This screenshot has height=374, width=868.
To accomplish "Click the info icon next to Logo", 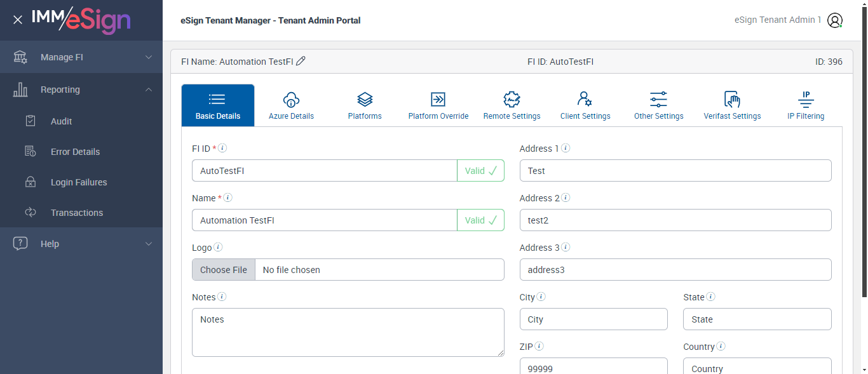I will click(x=218, y=247).
